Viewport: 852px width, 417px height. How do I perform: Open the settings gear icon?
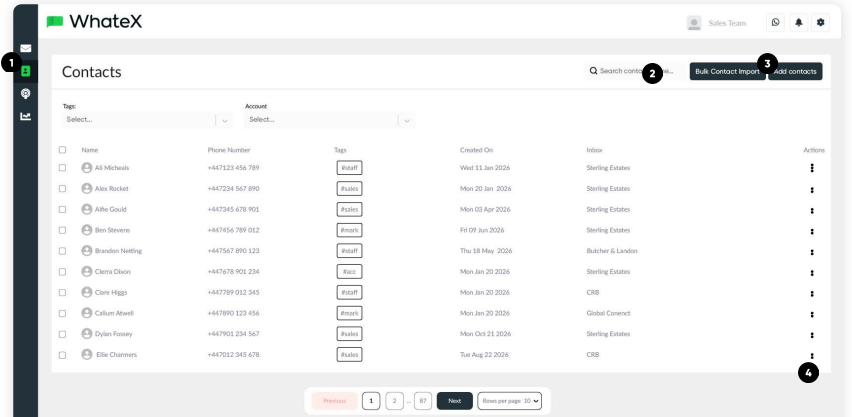pos(823,21)
